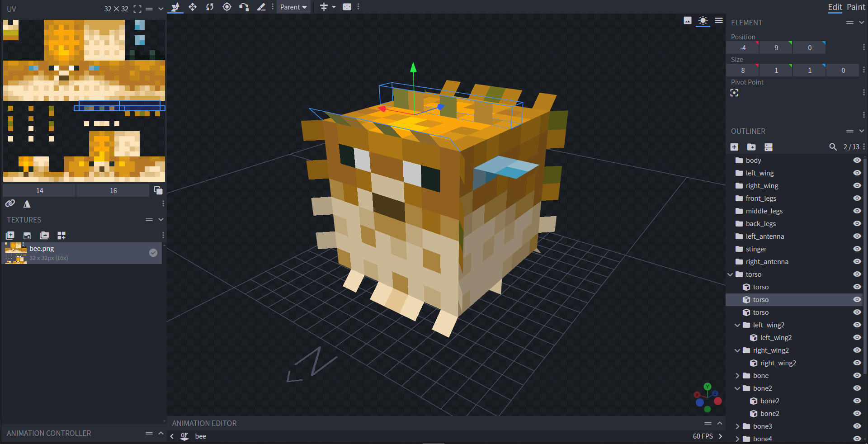The image size is (868, 444).
Task: Switch to the Edit mode tab
Action: 835,7
